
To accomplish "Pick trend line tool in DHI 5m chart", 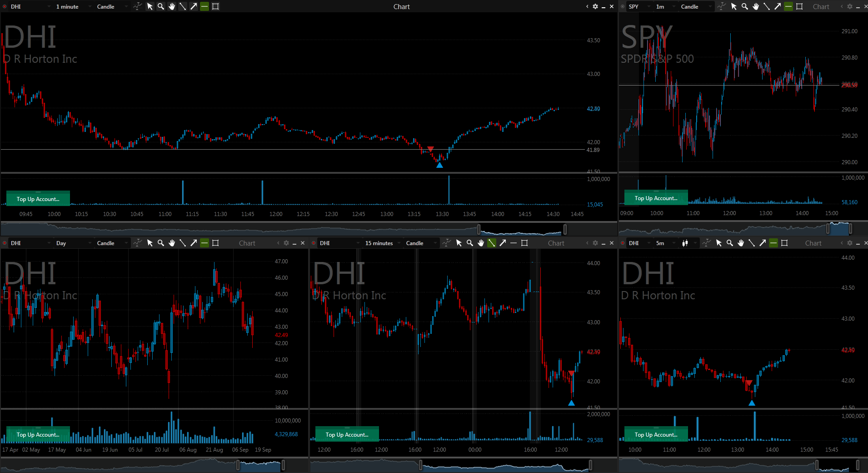I will click(x=752, y=243).
